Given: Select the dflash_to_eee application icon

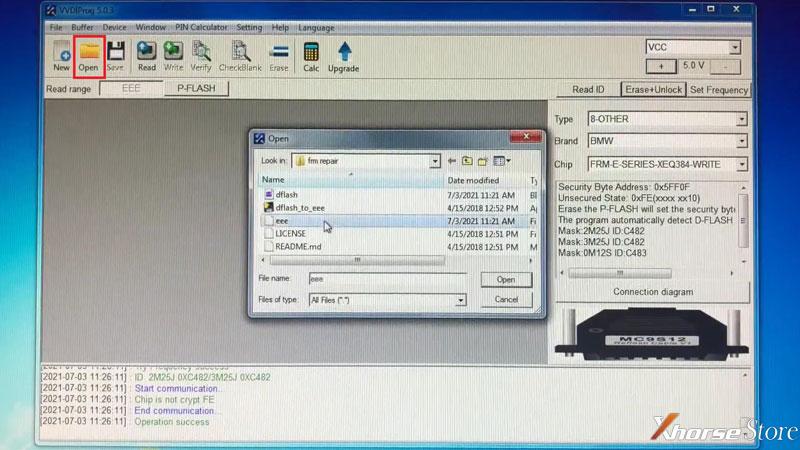Looking at the screenshot, I should click(269, 207).
